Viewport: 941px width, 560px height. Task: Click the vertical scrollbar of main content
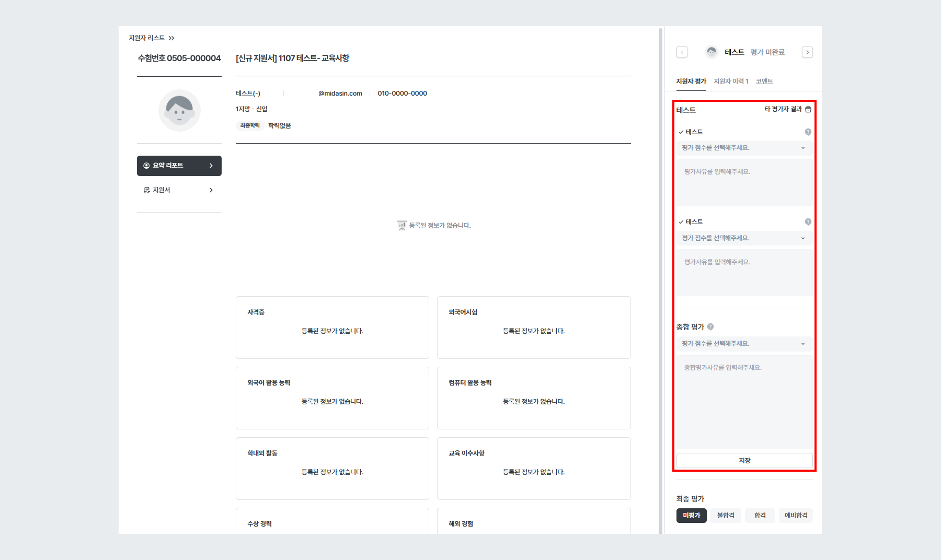(x=660, y=281)
